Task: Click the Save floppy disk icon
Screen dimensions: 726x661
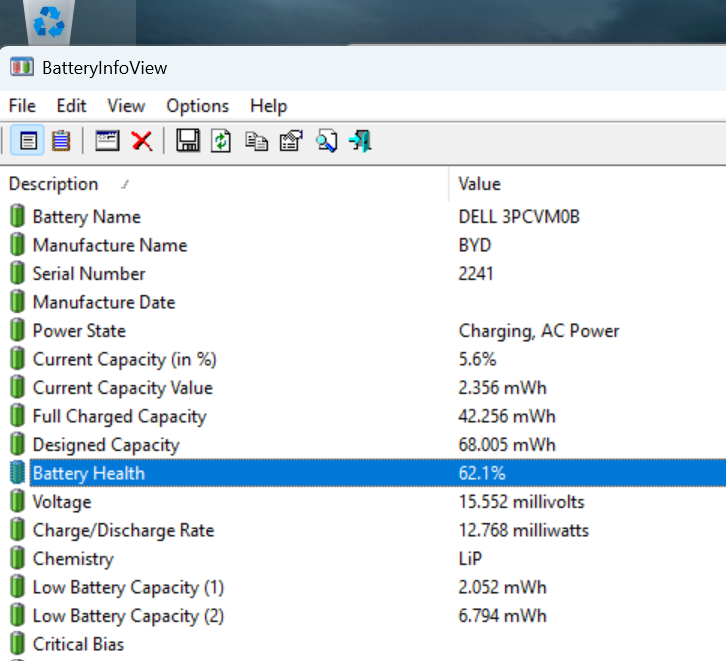Action: click(x=188, y=141)
